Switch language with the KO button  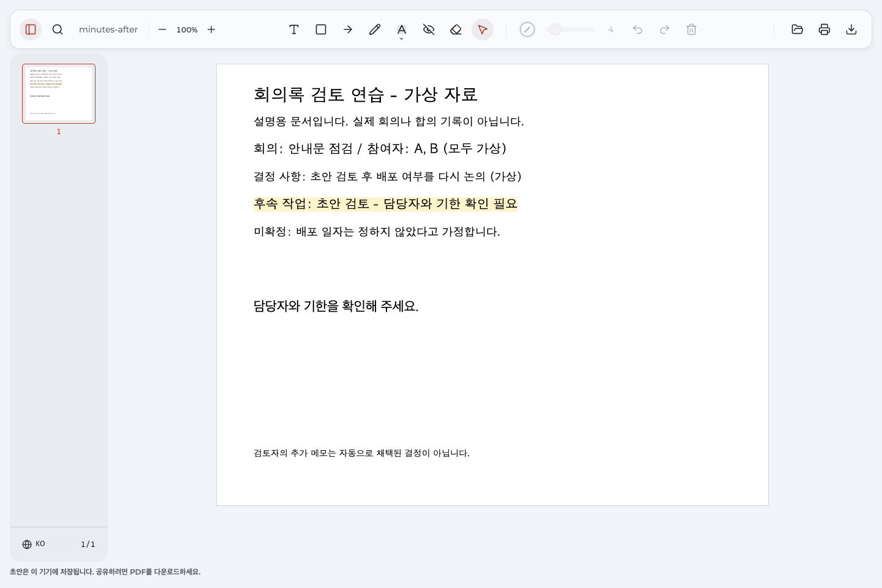[34, 544]
